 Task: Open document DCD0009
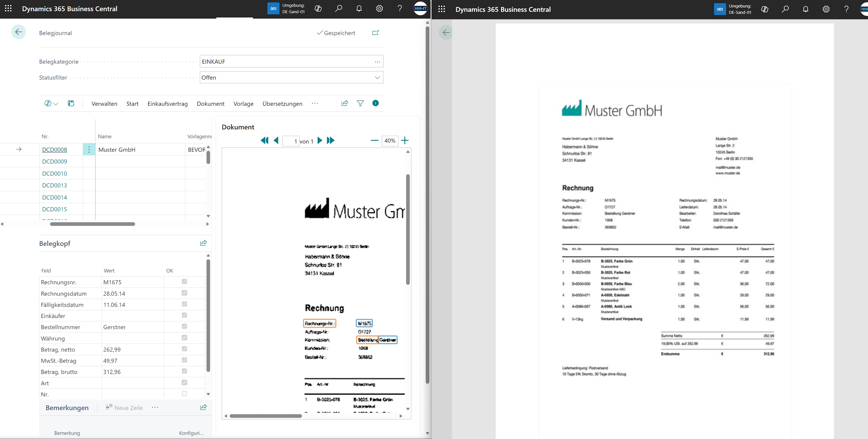(x=55, y=161)
